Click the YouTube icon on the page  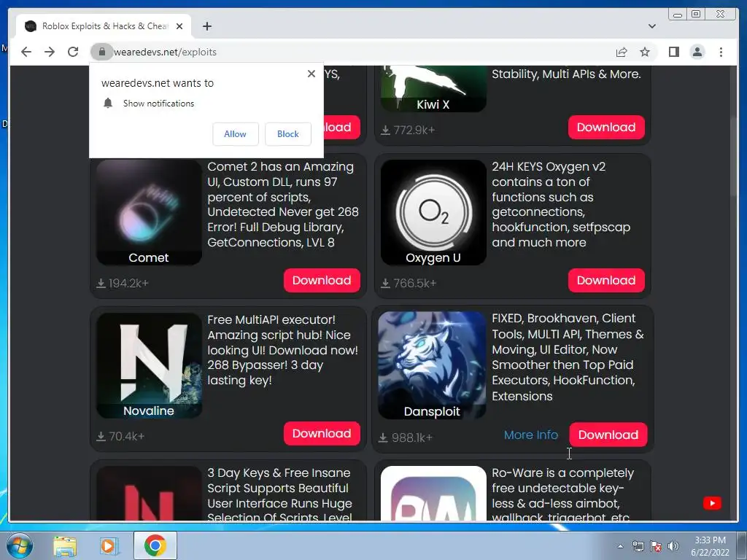click(x=712, y=503)
